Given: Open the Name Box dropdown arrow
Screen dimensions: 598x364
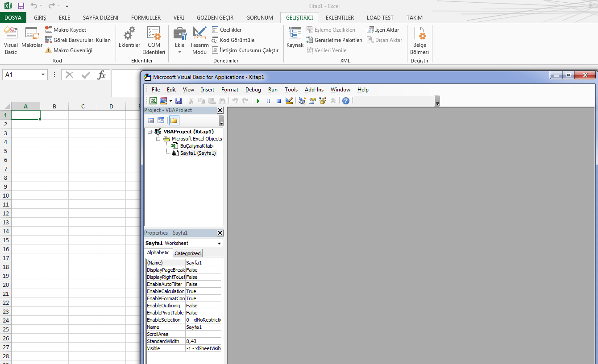Looking at the screenshot, I should (x=43, y=75).
